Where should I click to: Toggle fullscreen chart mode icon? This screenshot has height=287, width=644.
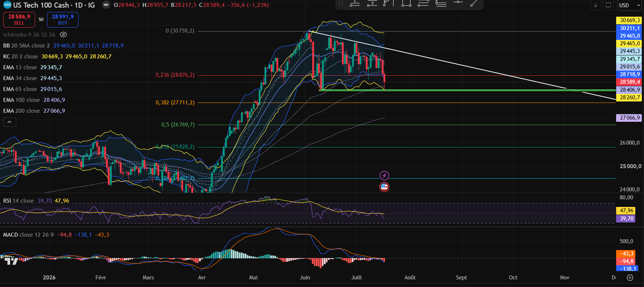pyautogui.click(x=608, y=5)
